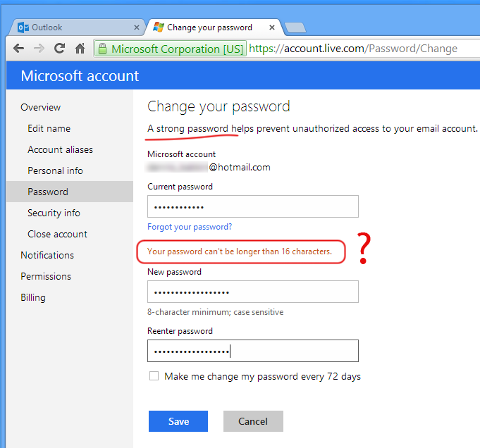Close the Change your password tab
This screenshot has height=448, width=480.
click(272, 27)
